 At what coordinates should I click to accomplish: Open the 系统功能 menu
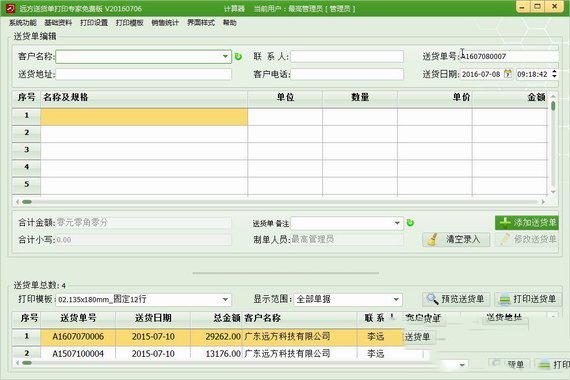click(23, 23)
